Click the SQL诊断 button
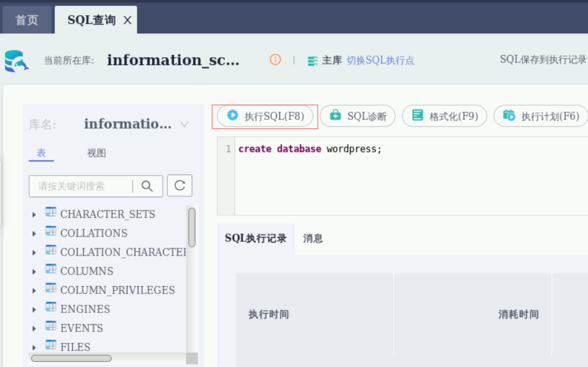Image resolution: width=588 pixels, height=367 pixels. coord(358,116)
